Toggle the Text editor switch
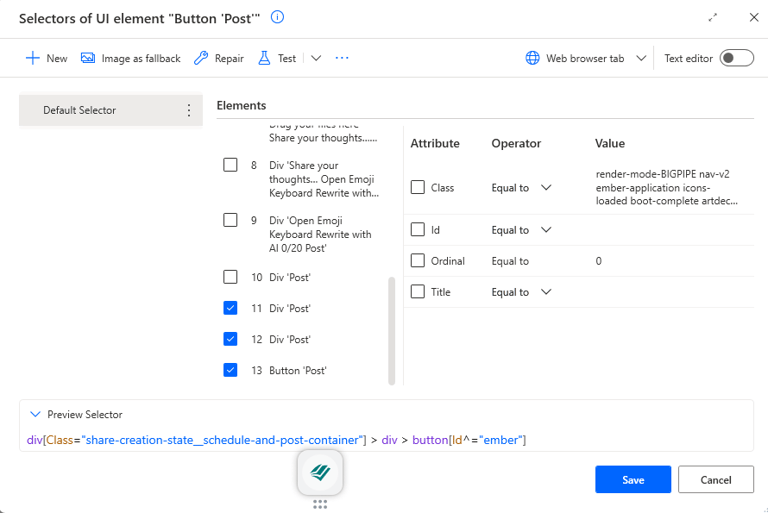Image resolution: width=768 pixels, height=513 pixels. tap(736, 58)
